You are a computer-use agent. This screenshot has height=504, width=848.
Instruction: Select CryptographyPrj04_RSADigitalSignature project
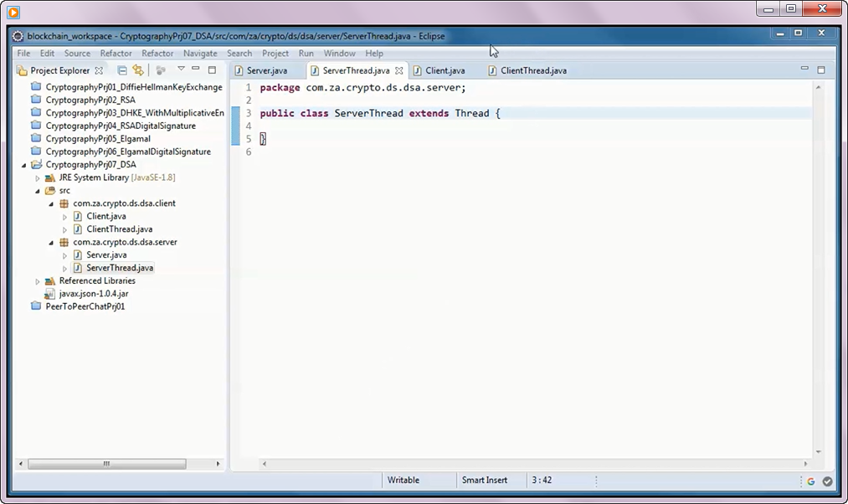(x=121, y=126)
